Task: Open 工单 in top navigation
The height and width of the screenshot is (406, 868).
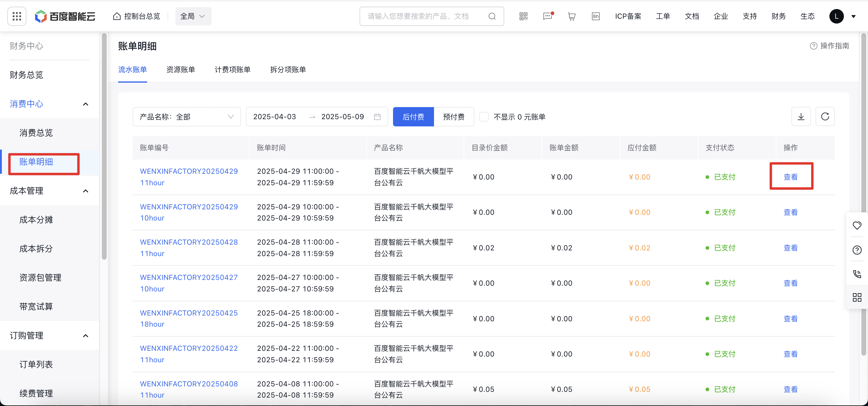Action: click(x=663, y=16)
